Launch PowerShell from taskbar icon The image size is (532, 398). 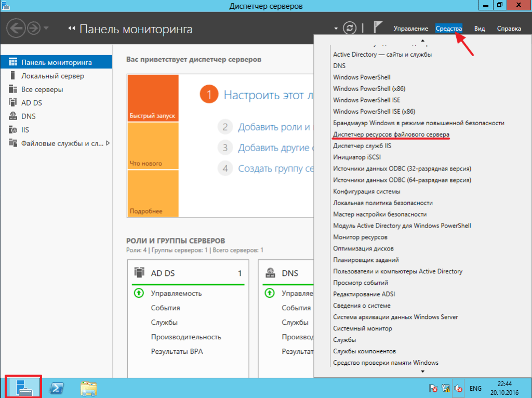point(57,388)
